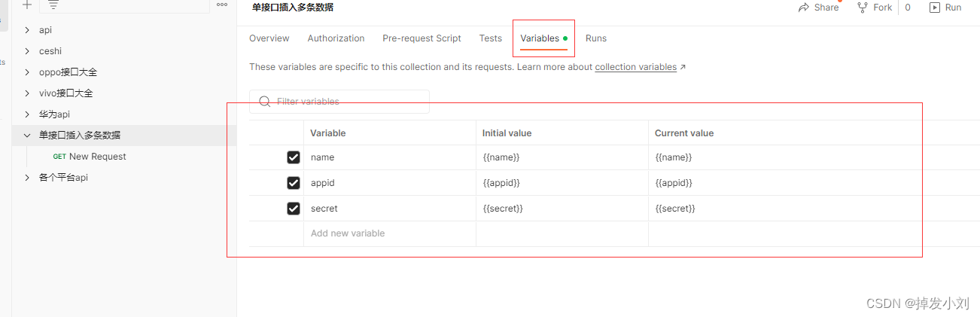Click the name variable cell
This screenshot has width=980, height=317.
coord(389,157)
